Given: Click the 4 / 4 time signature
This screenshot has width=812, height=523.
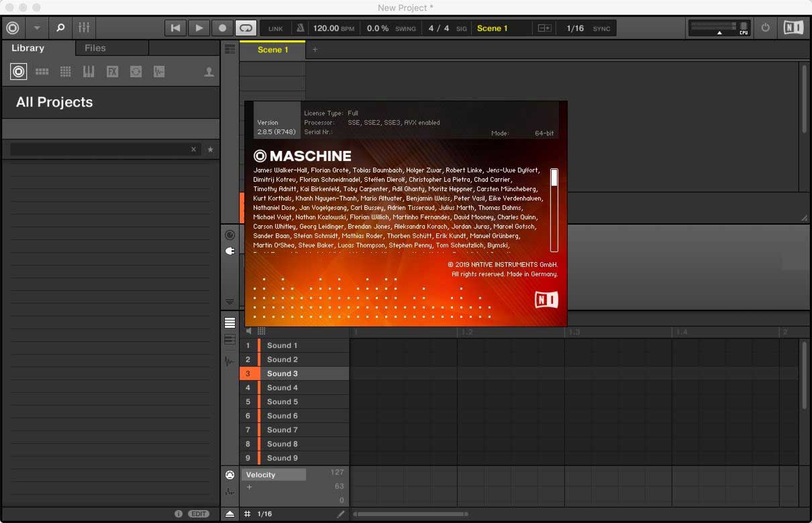Looking at the screenshot, I should pos(439,28).
